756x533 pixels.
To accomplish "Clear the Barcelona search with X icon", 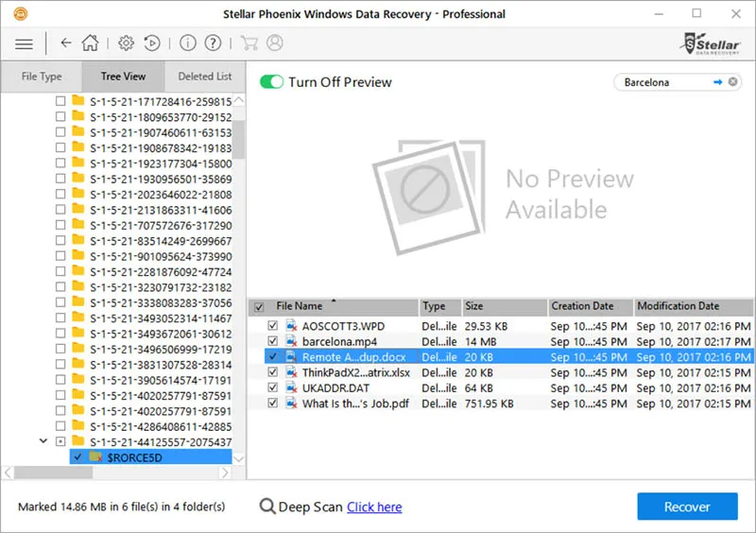I will coord(733,82).
